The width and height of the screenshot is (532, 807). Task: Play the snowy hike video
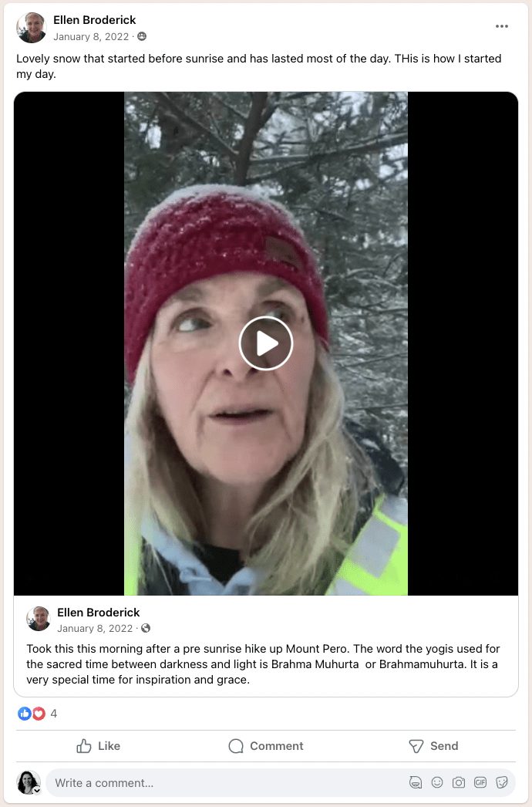[265, 343]
